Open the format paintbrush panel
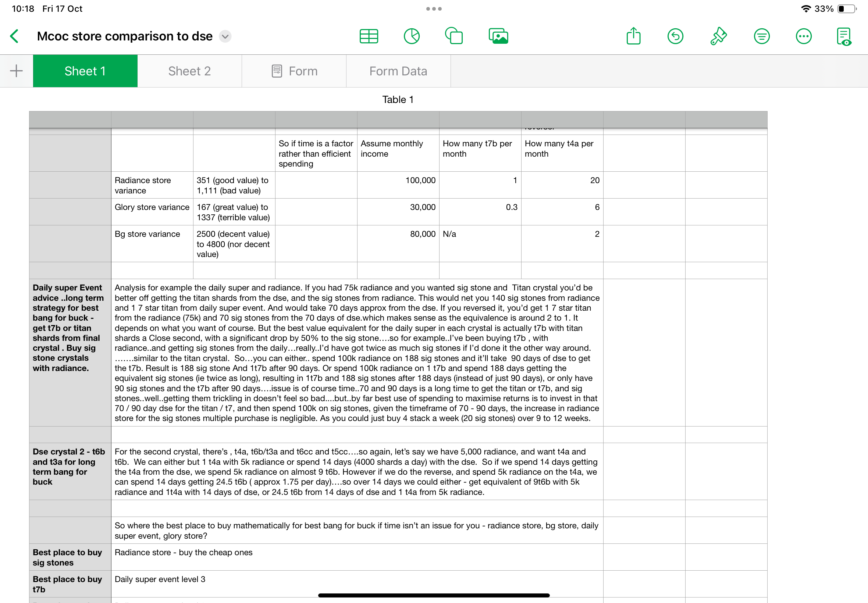This screenshot has width=868, height=603. pyautogui.click(x=718, y=36)
